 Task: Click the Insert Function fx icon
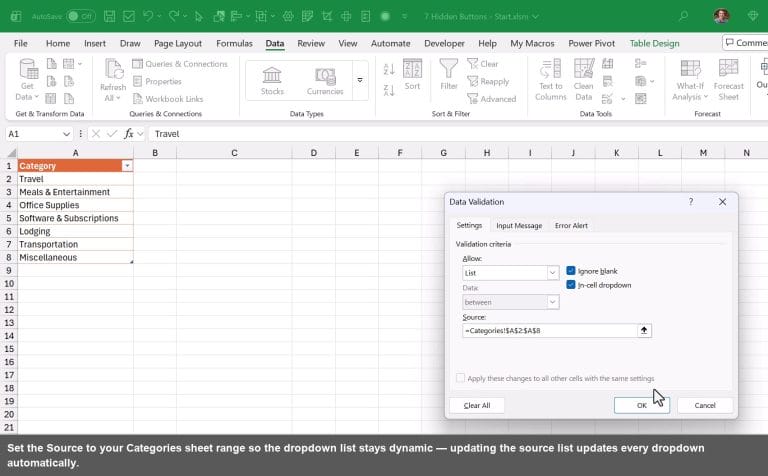pos(129,134)
